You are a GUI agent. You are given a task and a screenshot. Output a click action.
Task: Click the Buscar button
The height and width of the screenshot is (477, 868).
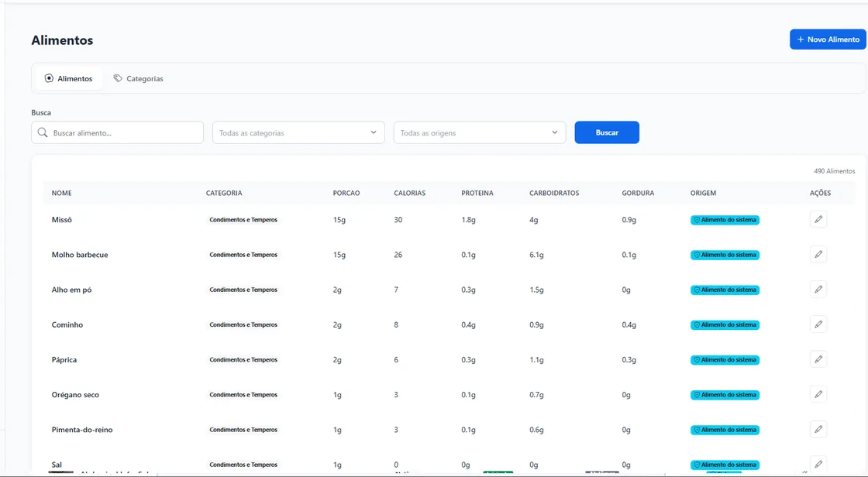click(607, 132)
